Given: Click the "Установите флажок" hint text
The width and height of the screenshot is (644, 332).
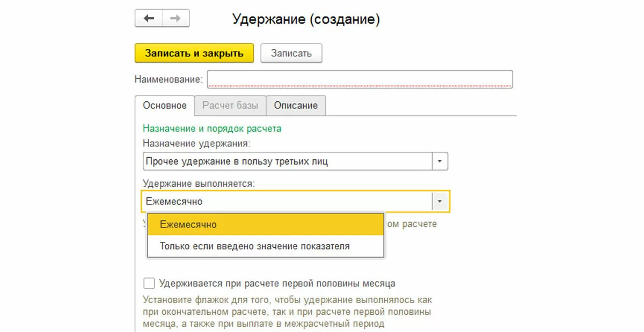Looking at the screenshot, I should coord(287,312).
